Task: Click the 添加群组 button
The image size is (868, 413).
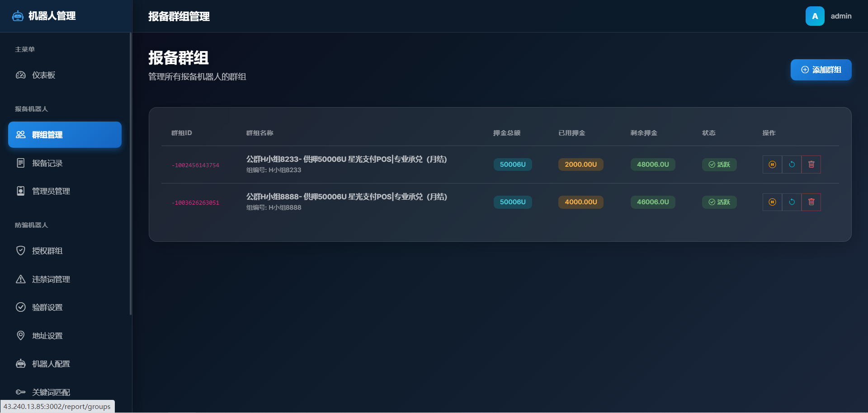Action: point(821,70)
